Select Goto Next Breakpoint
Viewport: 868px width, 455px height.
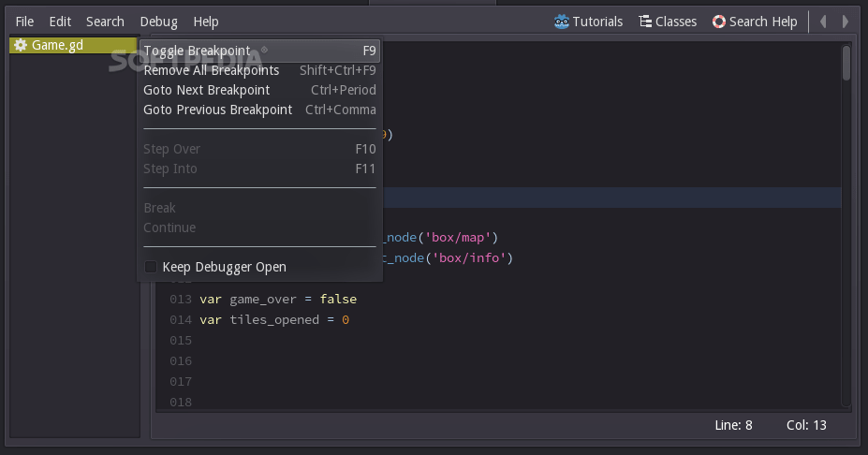259,90
